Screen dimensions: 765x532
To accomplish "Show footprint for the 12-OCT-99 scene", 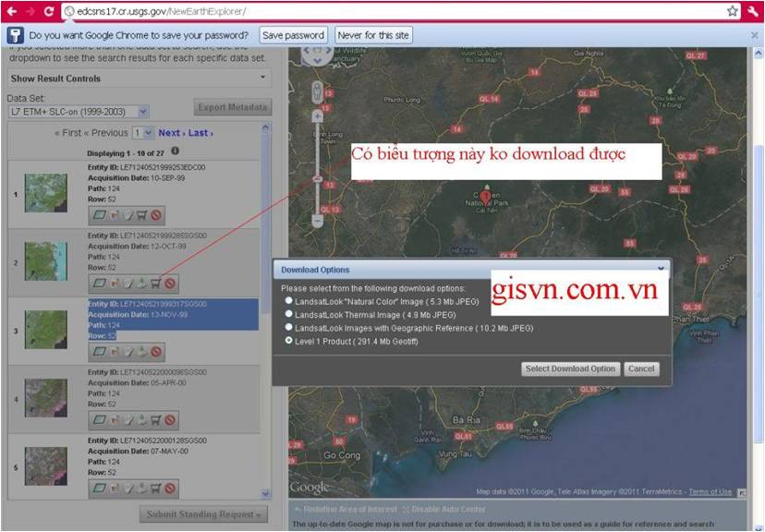I will [100, 284].
